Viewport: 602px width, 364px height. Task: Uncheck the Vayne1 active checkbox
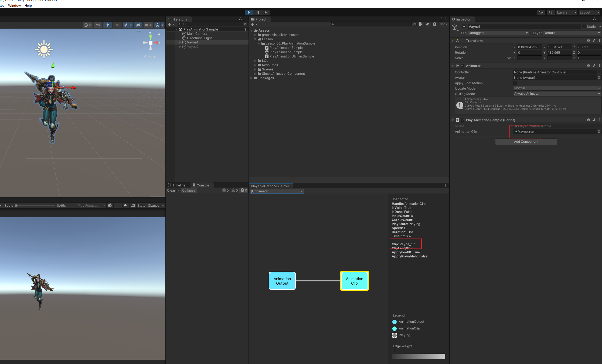[464, 26]
